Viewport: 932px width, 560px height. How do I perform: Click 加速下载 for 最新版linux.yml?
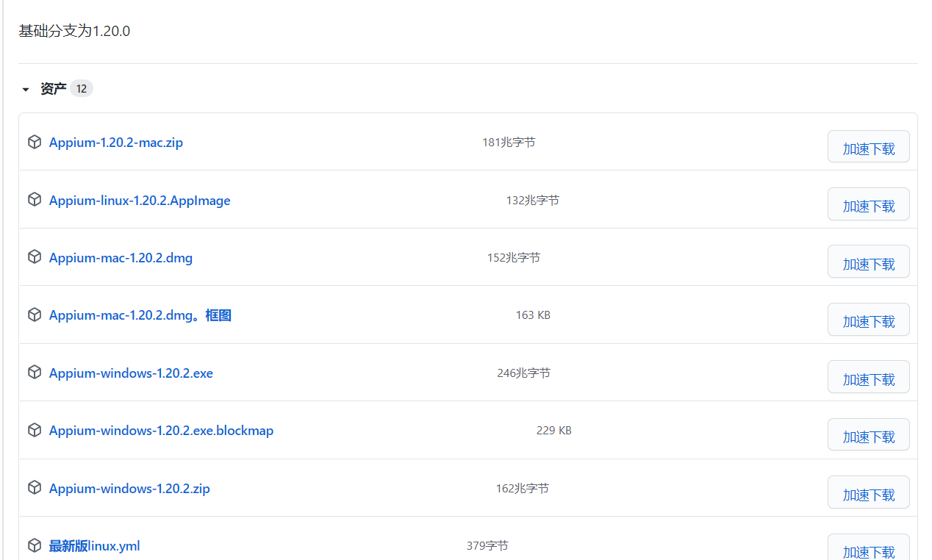coord(868,548)
